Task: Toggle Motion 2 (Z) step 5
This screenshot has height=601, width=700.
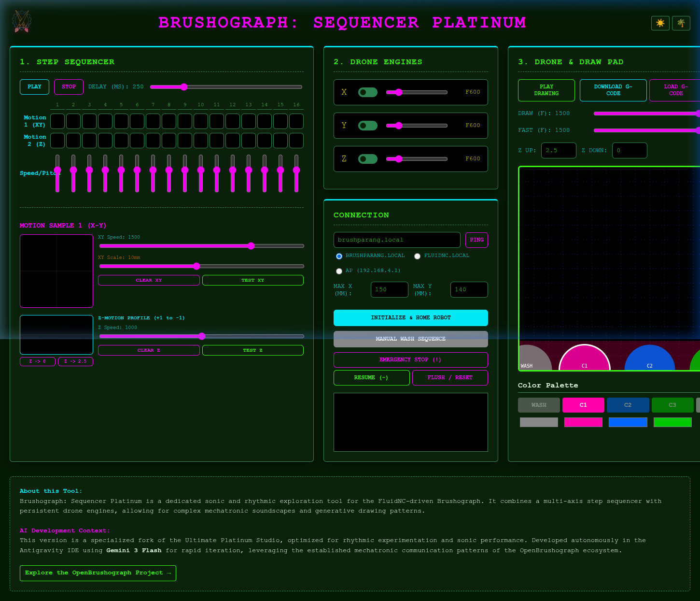Action: point(121,141)
